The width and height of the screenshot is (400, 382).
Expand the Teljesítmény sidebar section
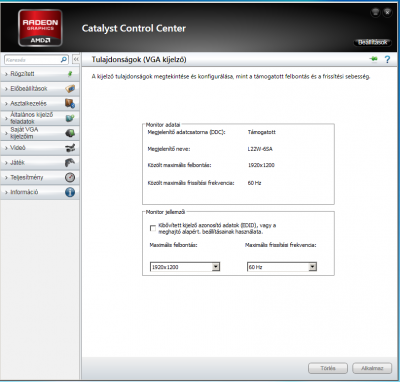40,177
